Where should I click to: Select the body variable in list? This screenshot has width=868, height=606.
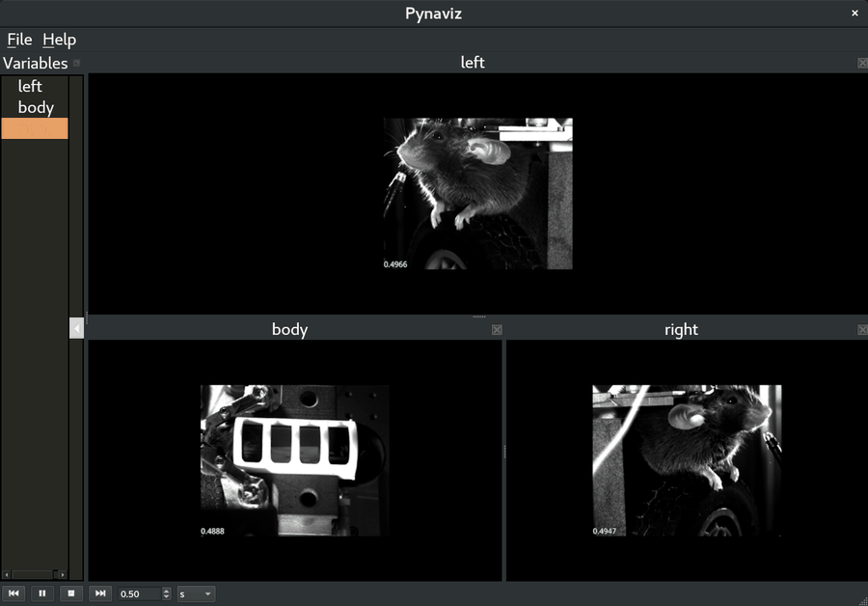36,108
